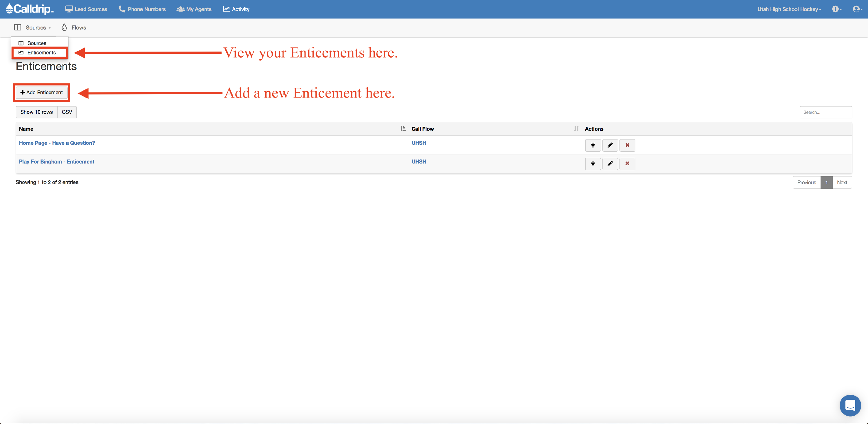The image size is (868, 424).
Task: Click plug icon for Home Page enticement
Action: [593, 145]
